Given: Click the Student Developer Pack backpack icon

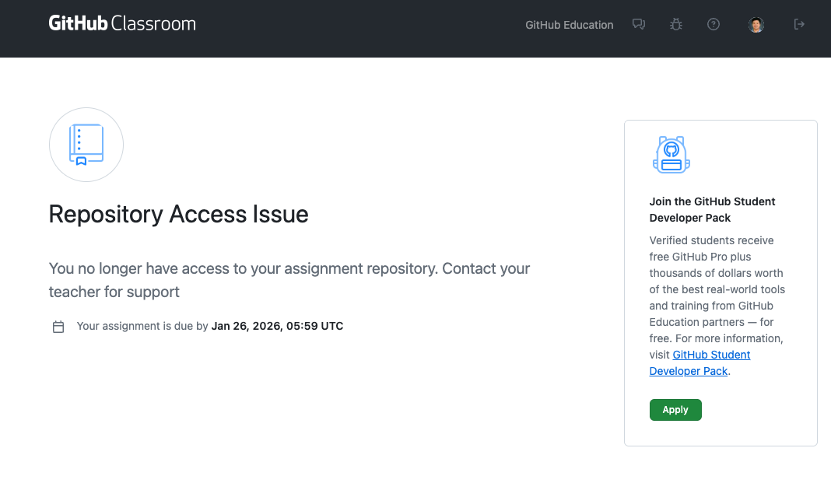Looking at the screenshot, I should (671, 155).
